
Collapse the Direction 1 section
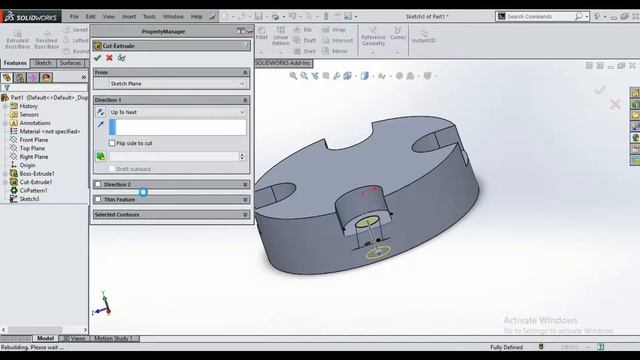pos(245,100)
